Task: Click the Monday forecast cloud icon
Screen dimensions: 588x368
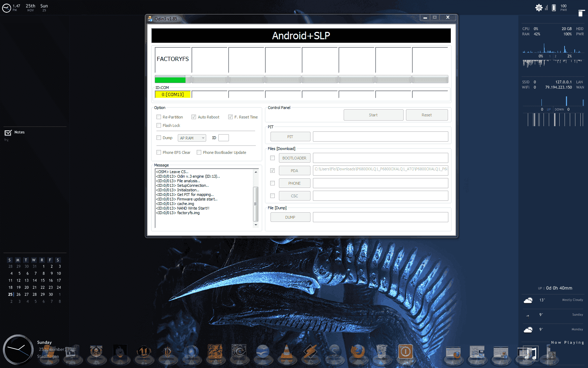Action: 528,329
